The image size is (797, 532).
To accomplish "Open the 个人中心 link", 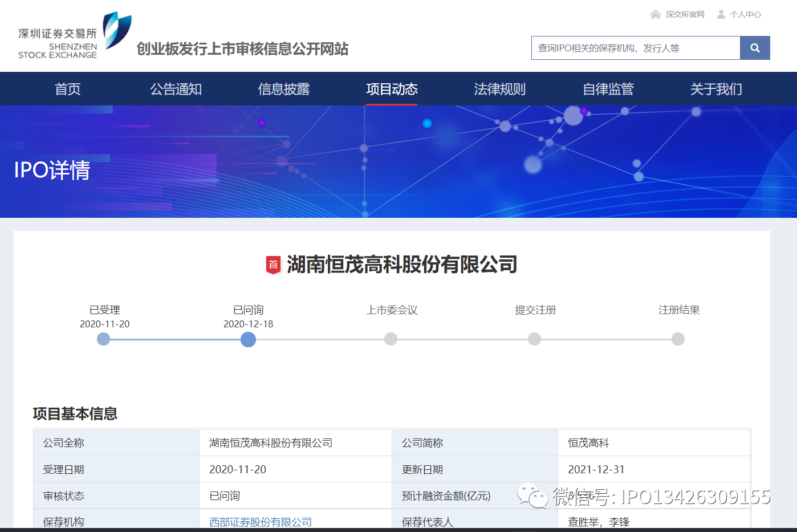I will click(745, 14).
